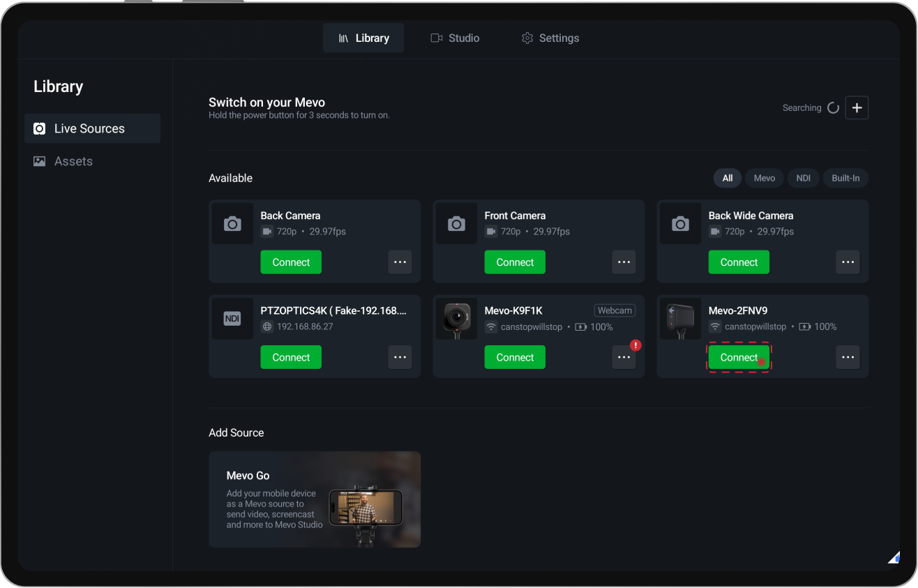Viewport: 918px width, 588px height.
Task: Click the Available section heading
Action: tap(231, 178)
